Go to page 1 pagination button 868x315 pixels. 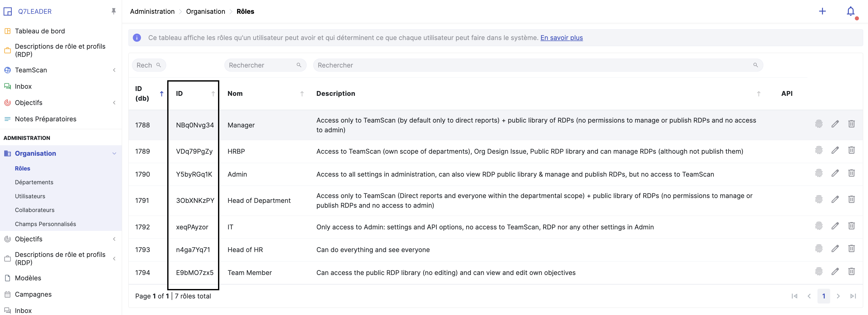point(824,296)
